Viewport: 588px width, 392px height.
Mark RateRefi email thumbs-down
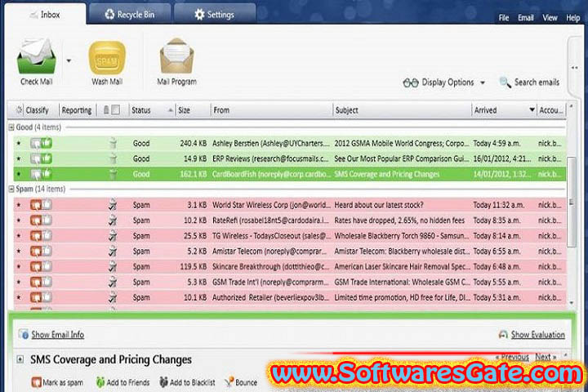coord(36,220)
